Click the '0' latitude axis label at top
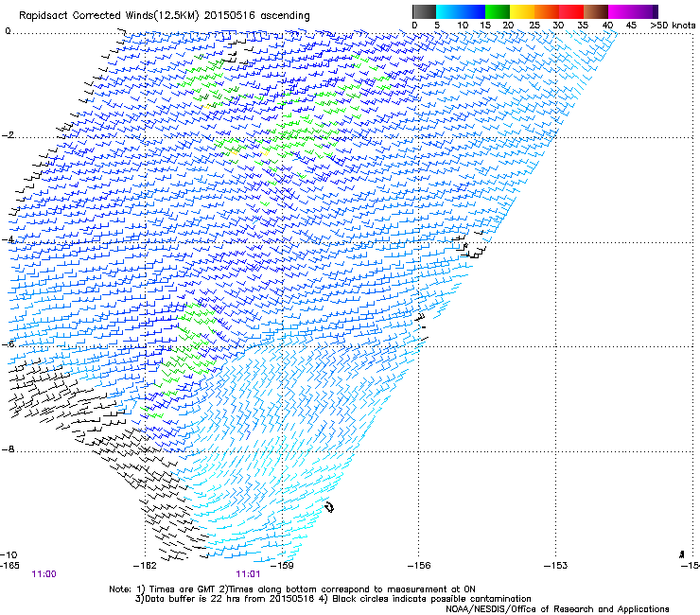 [8, 31]
